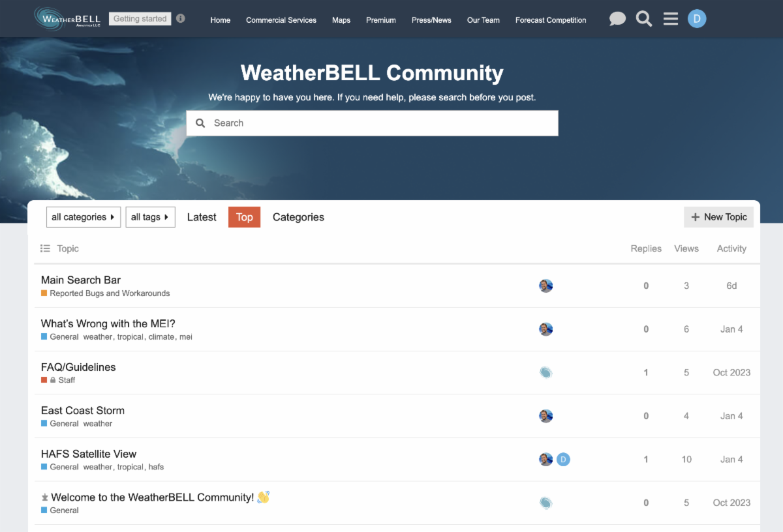Go to Forecast Competition page
Screen dimensions: 783x532
point(551,20)
